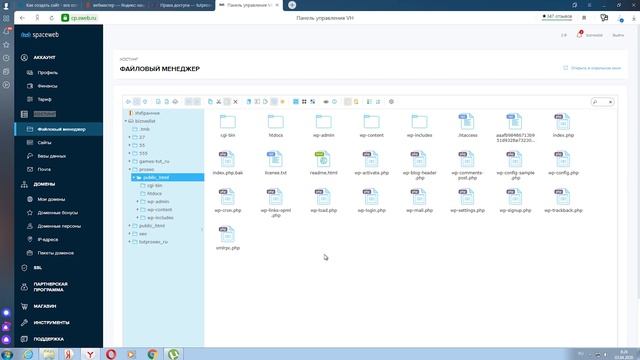
Task: Open Мои домены in sidebar menu
Action: (51, 199)
